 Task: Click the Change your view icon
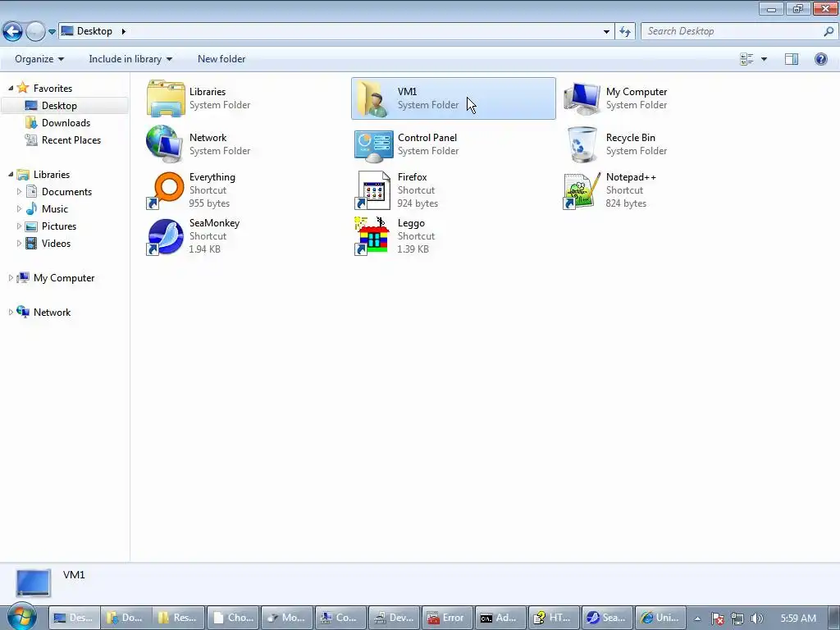coord(746,59)
